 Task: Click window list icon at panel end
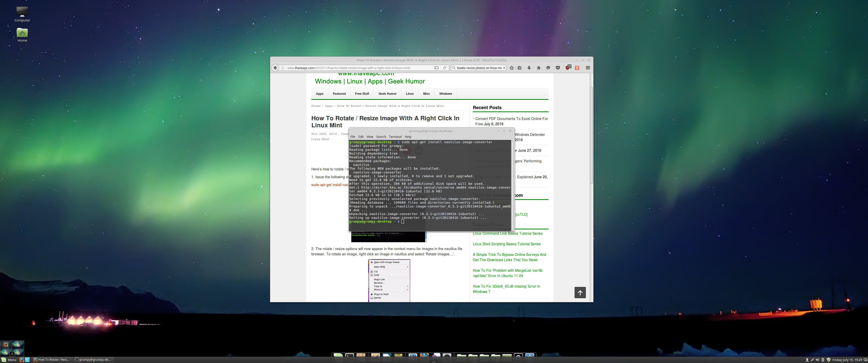pos(865,360)
